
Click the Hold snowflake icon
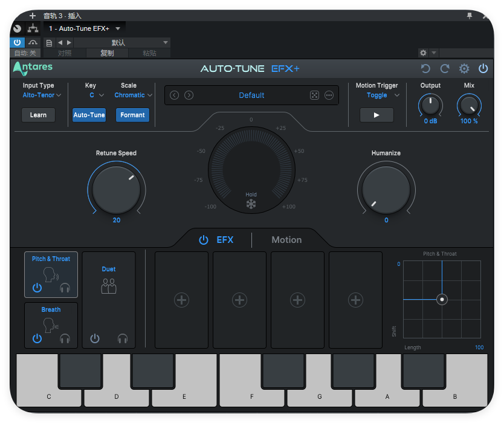251,204
